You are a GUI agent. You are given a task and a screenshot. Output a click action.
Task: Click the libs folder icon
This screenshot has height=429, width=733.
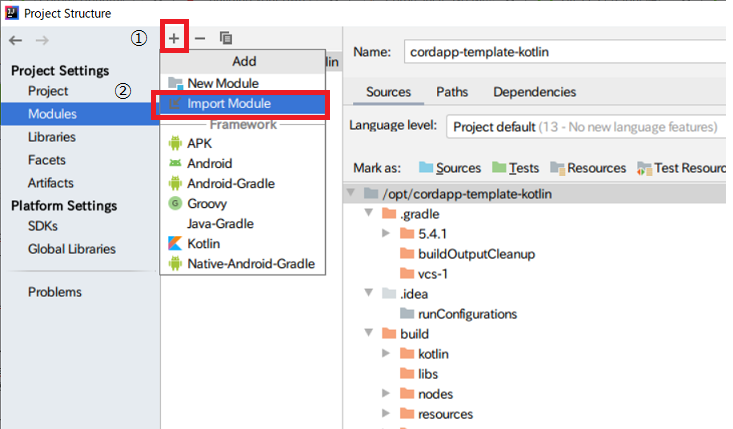tap(407, 373)
